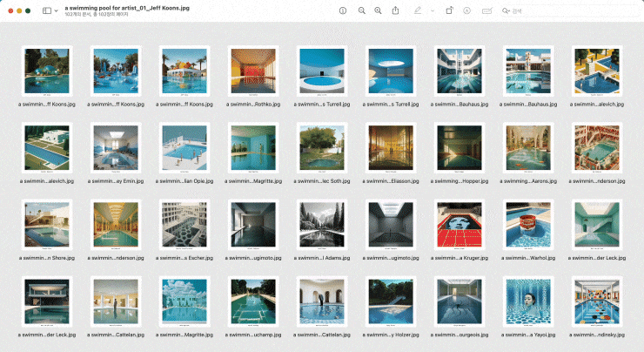Click the form filling toolbar icon
Image resolution: width=644 pixels, height=352 pixels.
point(487,10)
